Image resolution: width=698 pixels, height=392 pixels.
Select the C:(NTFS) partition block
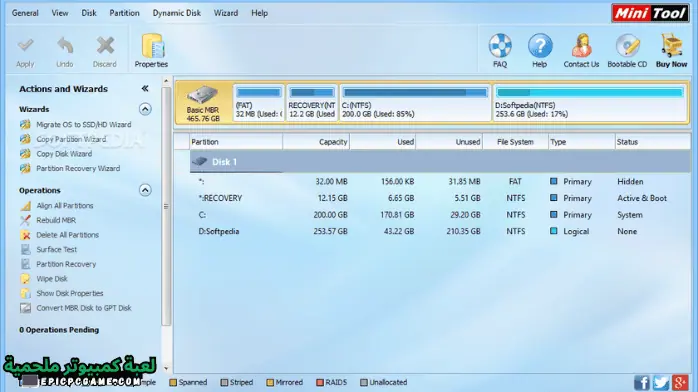coord(415,103)
